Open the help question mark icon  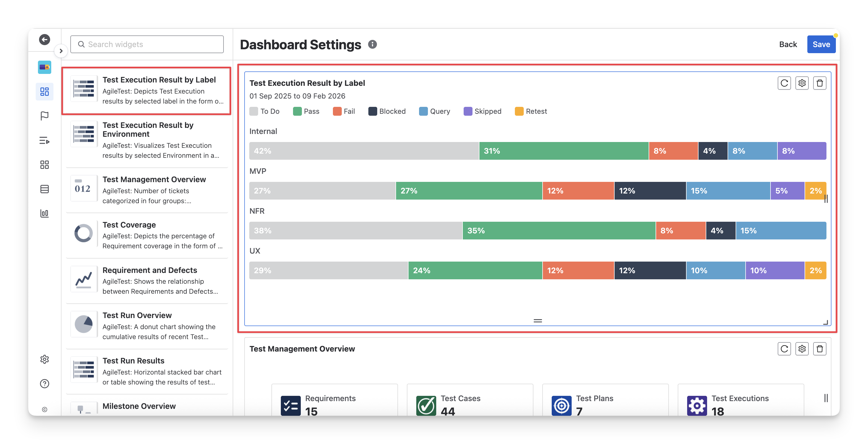(45, 384)
